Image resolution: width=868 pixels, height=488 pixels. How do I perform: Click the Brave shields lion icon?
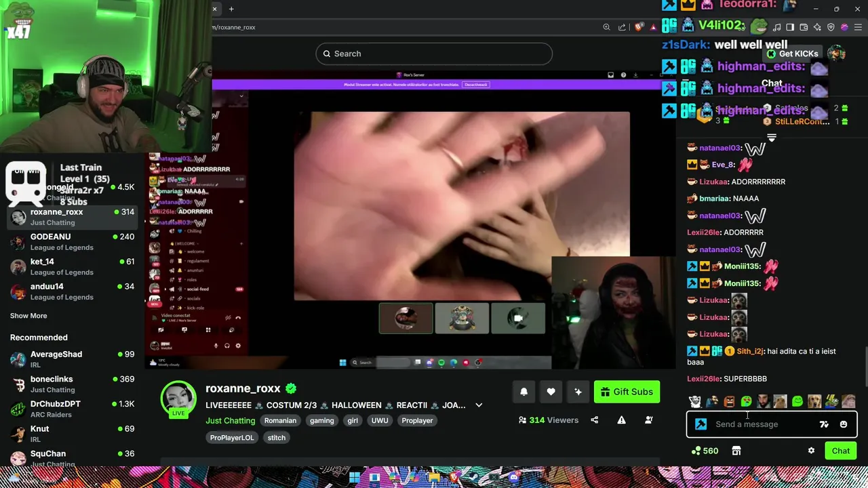tap(639, 27)
